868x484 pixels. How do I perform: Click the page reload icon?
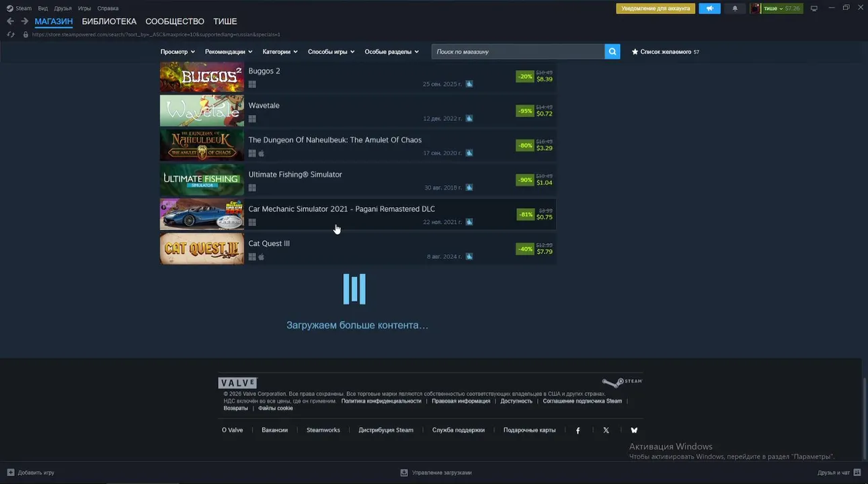pos(10,34)
